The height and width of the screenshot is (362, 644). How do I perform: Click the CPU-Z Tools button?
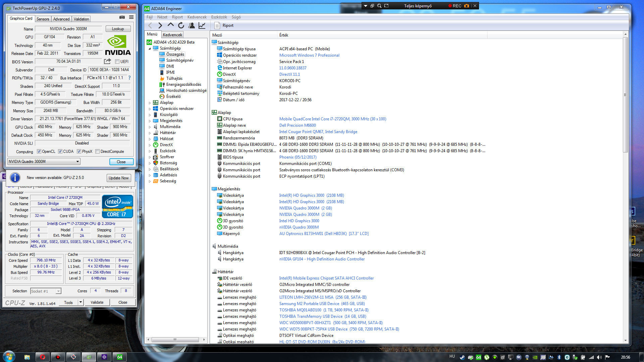point(68,302)
